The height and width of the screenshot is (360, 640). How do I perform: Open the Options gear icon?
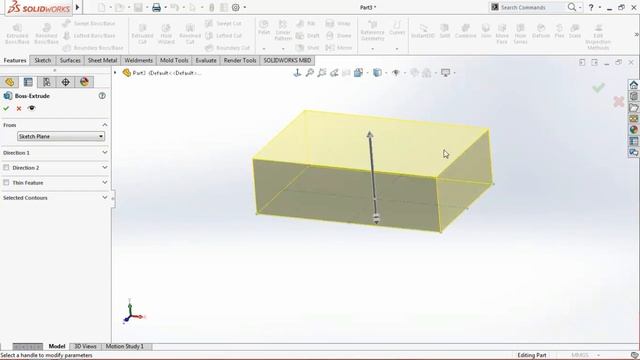(236, 7)
